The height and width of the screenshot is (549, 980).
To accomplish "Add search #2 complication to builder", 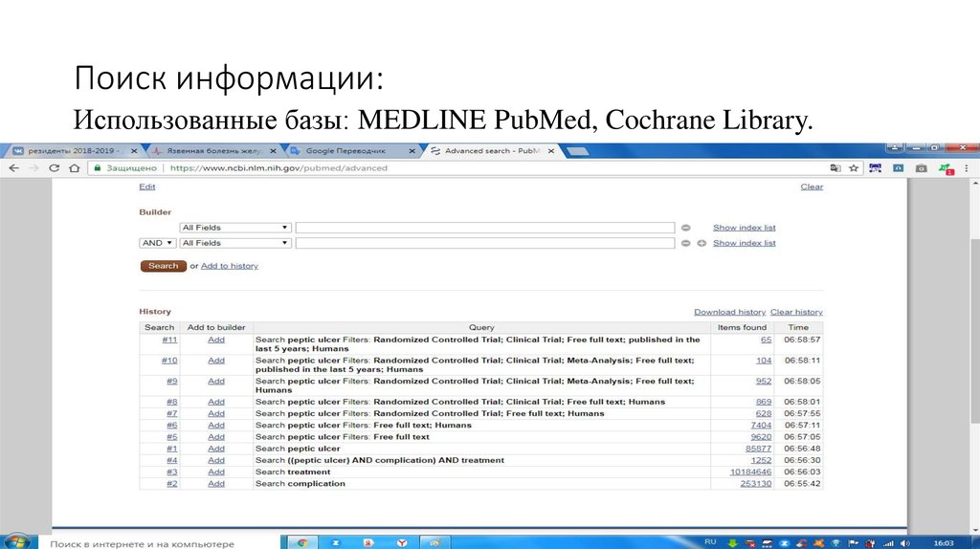I will pos(216,483).
